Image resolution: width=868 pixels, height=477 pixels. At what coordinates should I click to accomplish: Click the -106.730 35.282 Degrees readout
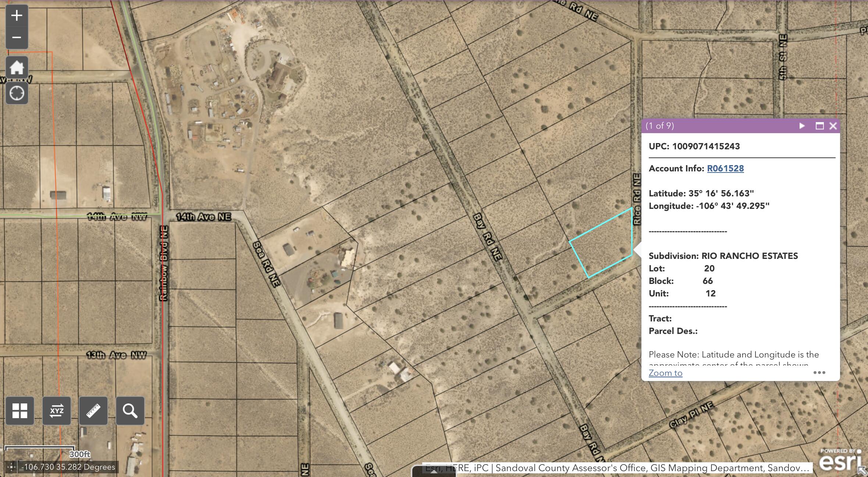tap(68, 467)
